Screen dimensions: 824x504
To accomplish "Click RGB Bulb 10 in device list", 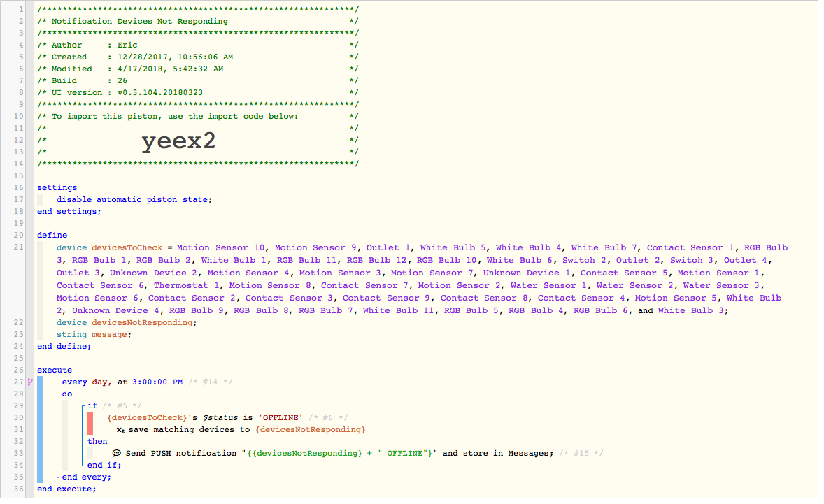I will click(447, 261).
